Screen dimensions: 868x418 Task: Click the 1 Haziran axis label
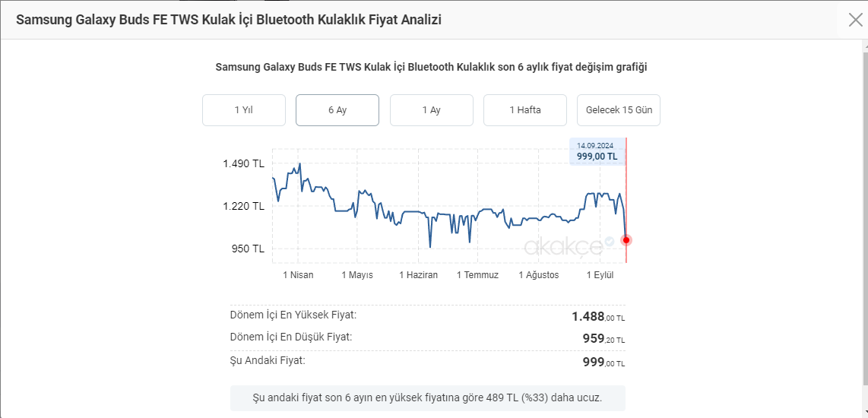click(418, 275)
